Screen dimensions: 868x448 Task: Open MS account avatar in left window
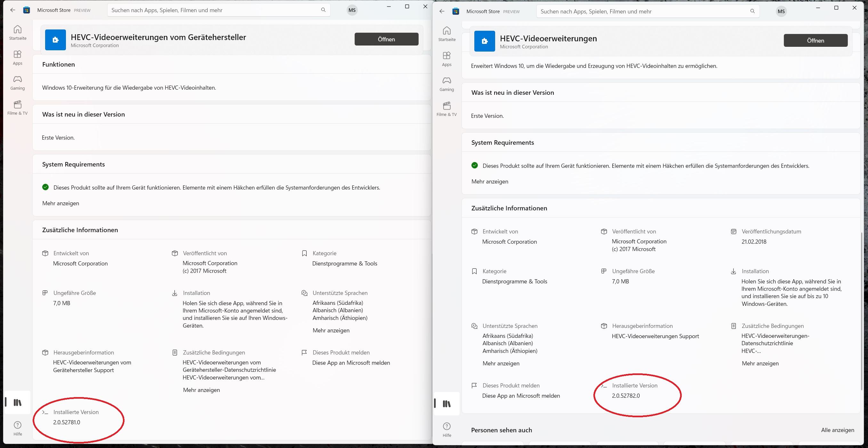(x=352, y=10)
